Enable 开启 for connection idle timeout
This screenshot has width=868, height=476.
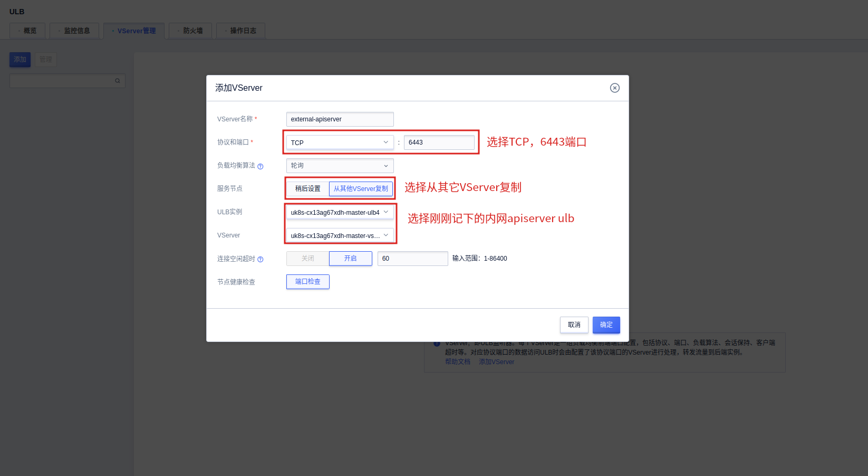click(x=350, y=258)
